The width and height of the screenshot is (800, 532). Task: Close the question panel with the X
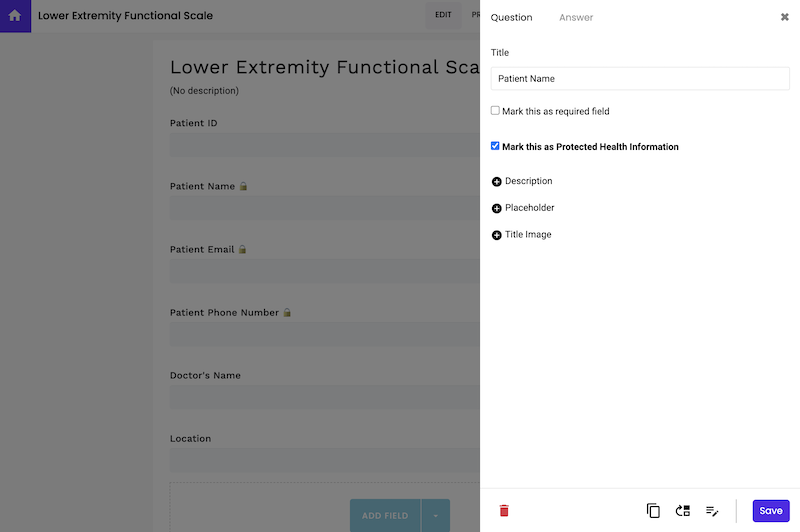coord(785,17)
